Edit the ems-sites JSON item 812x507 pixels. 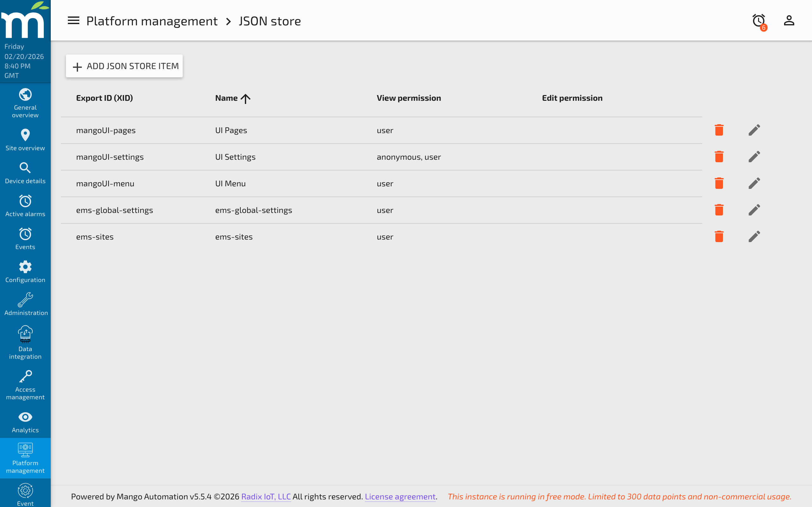tap(754, 236)
